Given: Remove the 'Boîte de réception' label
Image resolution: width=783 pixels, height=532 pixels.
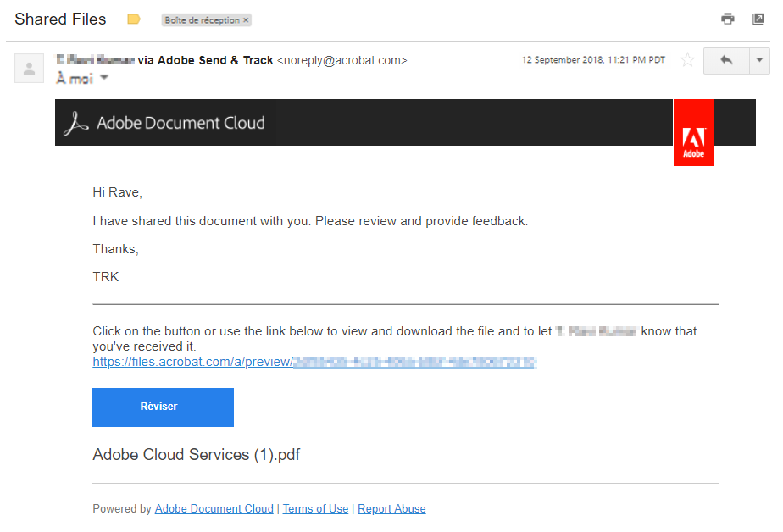Looking at the screenshot, I should click(x=246, y=20).
